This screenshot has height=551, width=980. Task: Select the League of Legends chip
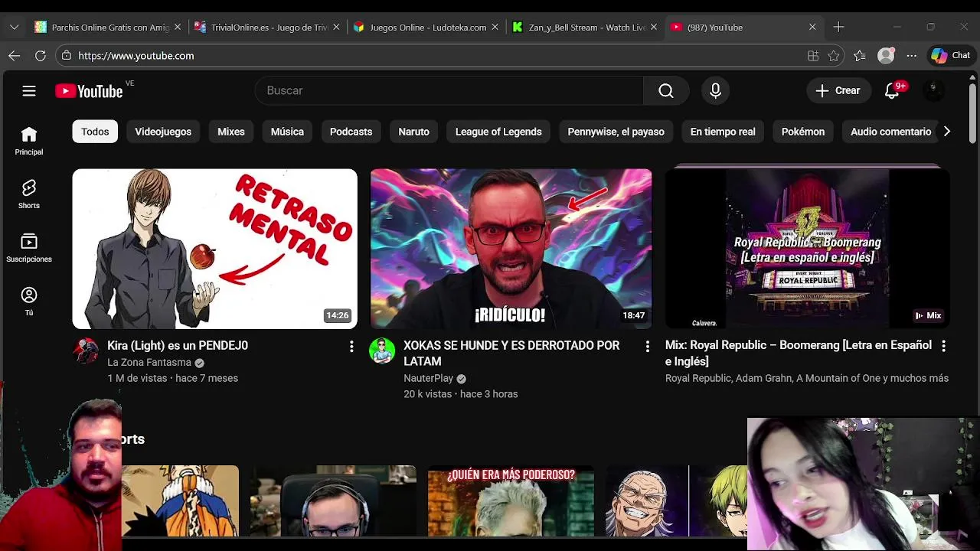tap(498, 132)
